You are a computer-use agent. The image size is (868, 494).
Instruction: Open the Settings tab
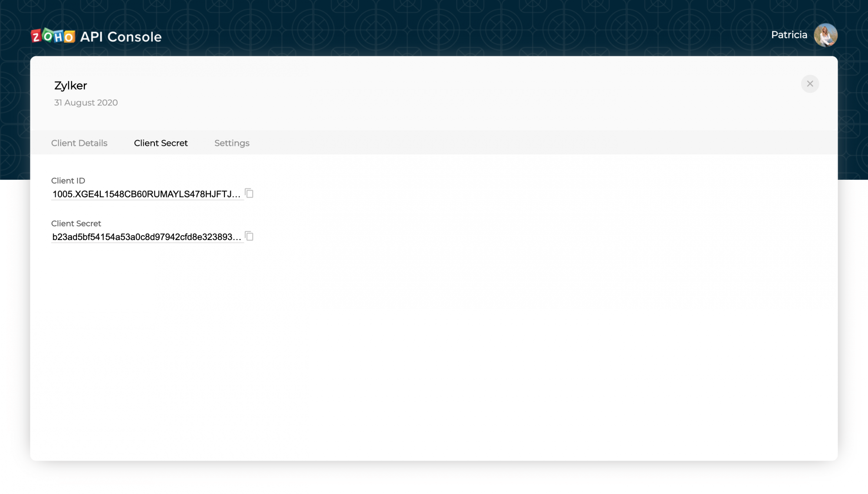point(232,143)
